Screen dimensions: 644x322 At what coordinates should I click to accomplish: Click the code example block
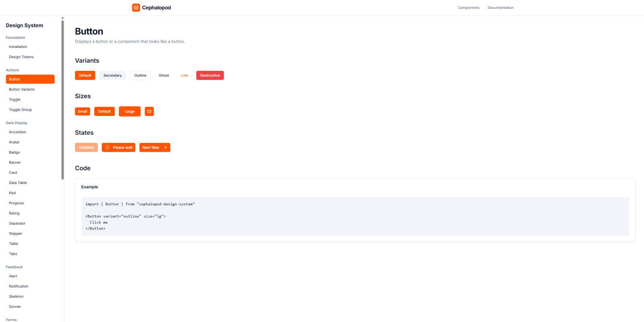click(355, 216)
